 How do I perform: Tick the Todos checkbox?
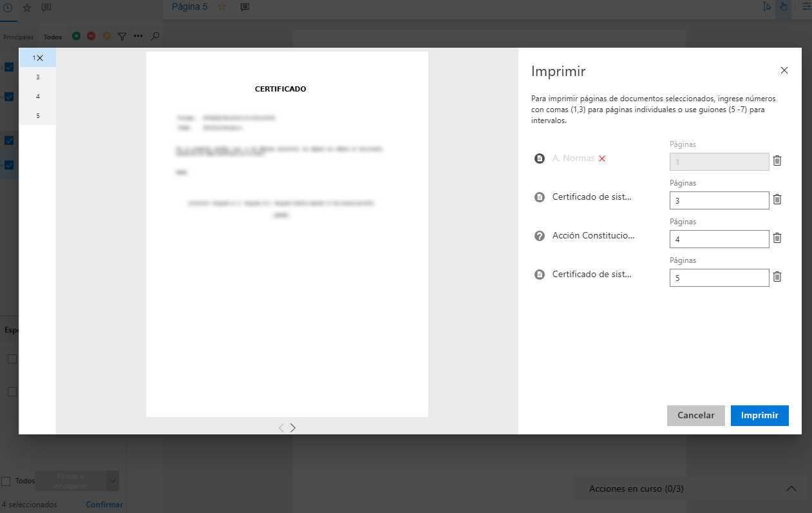click(6, 481)
